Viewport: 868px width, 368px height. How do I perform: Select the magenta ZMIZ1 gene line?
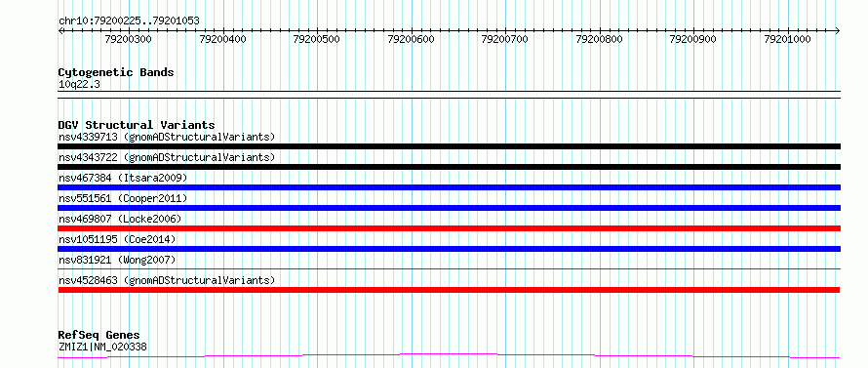click(449, 355)
